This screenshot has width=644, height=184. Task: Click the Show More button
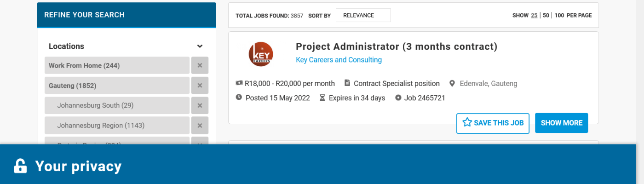(x=561, y=123)
